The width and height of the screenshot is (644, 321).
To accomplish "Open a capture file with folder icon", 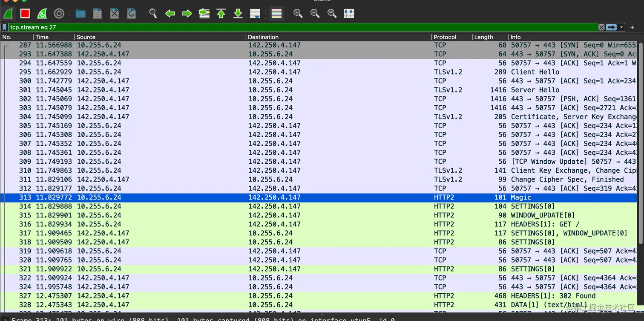I will pyautogui.click(x=80, y=14).
